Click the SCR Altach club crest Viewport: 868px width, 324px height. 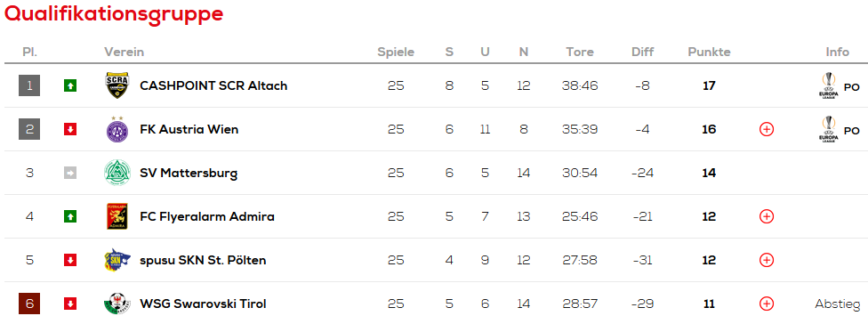(x=117, y=85)
